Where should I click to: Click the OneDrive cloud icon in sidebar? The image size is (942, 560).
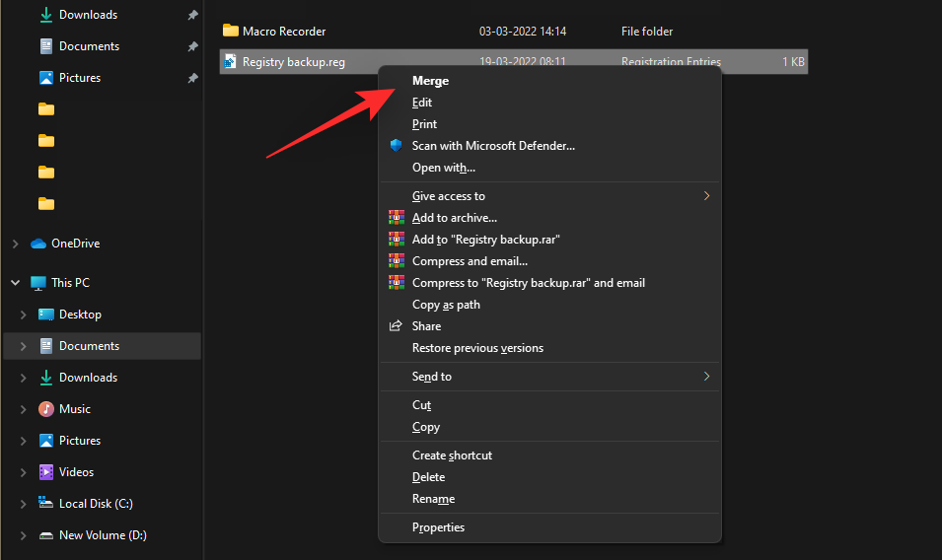tap(38, 244)
